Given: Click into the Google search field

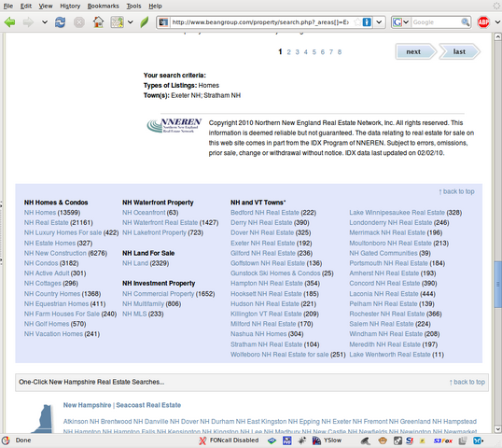Looking at the screenshot, I should (x=436, y=22).
